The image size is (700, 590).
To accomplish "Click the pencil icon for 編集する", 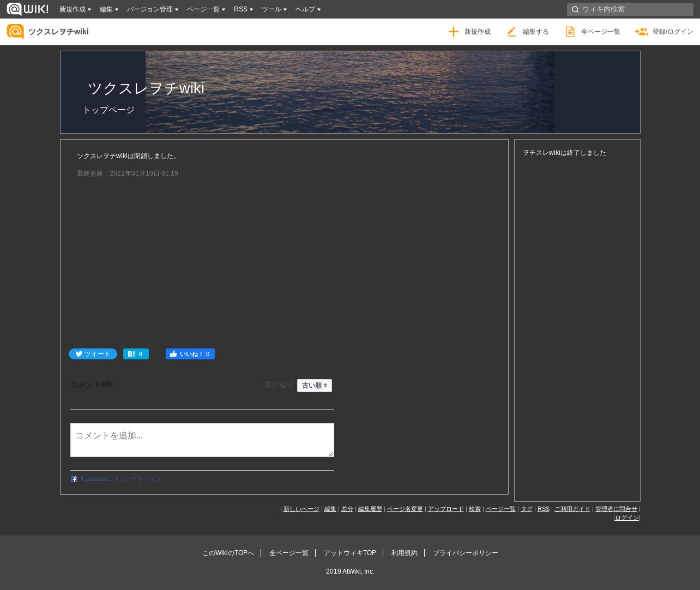I will (x=511, y=32).
